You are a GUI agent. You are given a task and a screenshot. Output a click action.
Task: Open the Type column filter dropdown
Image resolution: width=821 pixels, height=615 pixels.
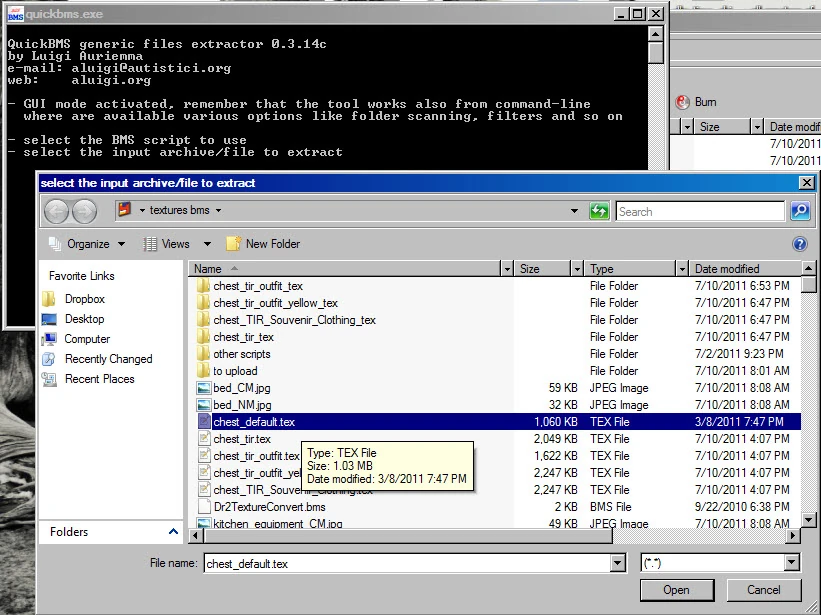pyautogui.click(x=682, y=269)
